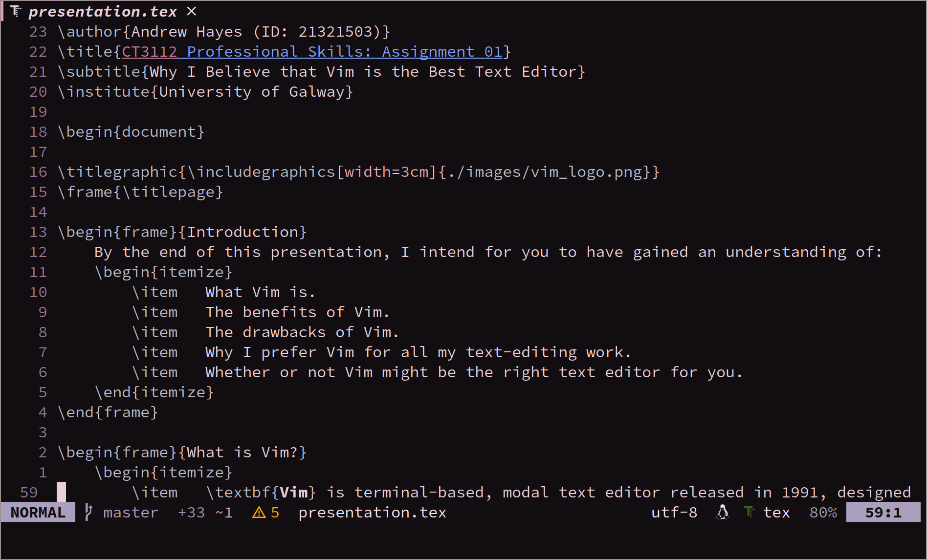This screenshot has height=560, width=927.
Task: Click the utf-8 encoding indicator
Action: (x=674, y=512)
